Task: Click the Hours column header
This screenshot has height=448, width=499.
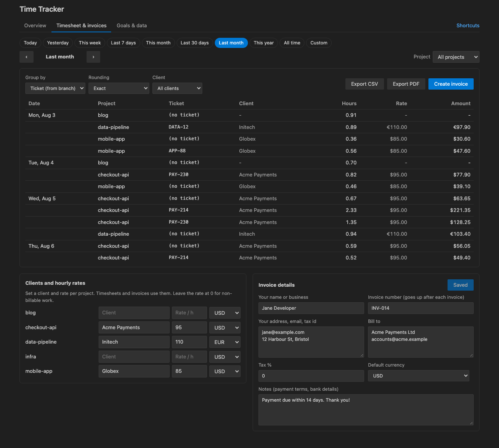Action: click(x=349, y=104)
